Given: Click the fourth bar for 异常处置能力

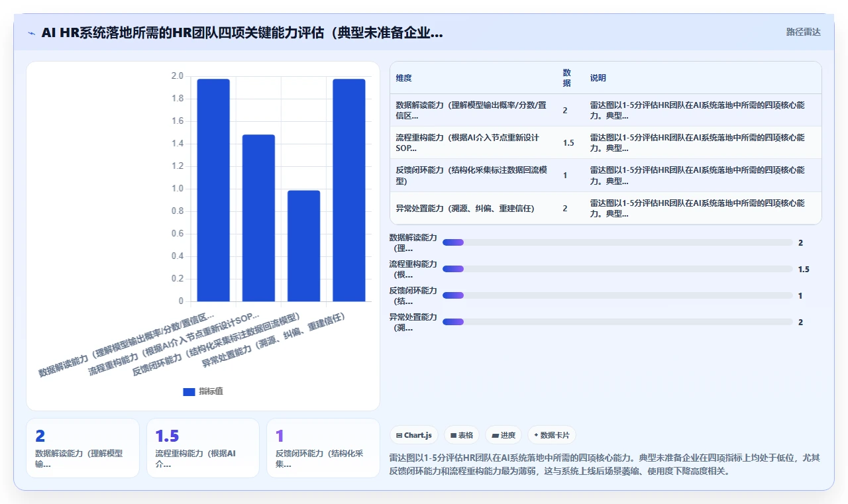Looking at the screenshot, I should (348, 190).
